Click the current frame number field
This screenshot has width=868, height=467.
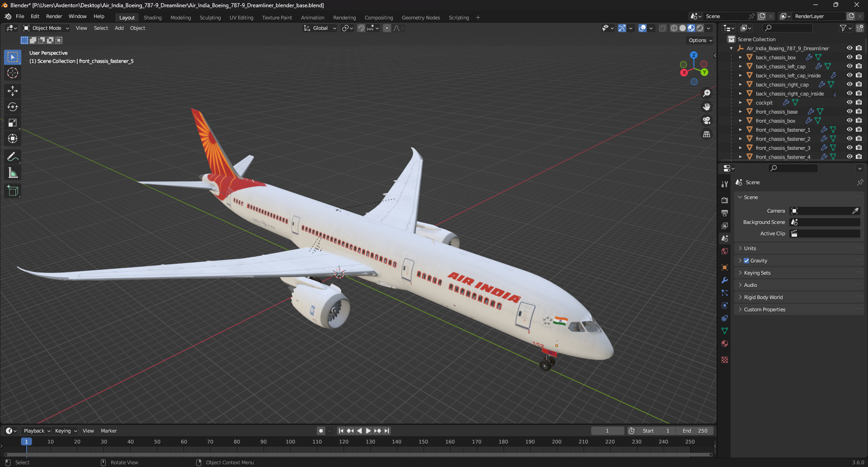point(607,431)
